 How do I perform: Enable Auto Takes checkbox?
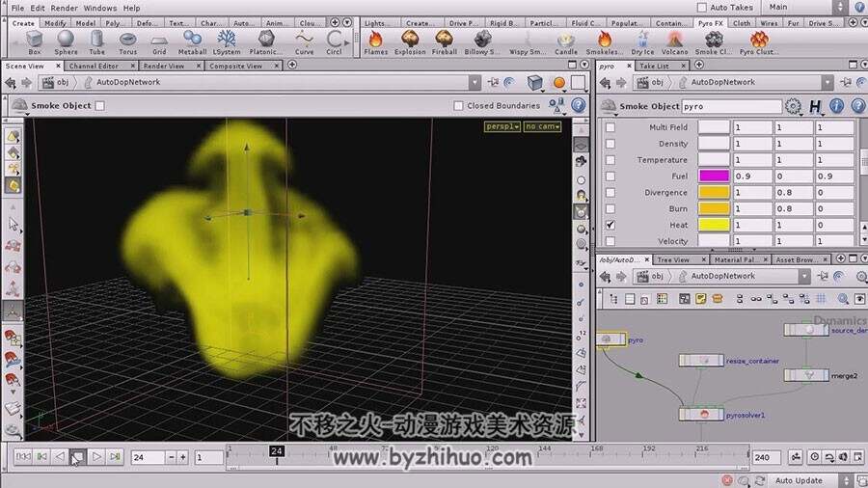pos(702,7)
